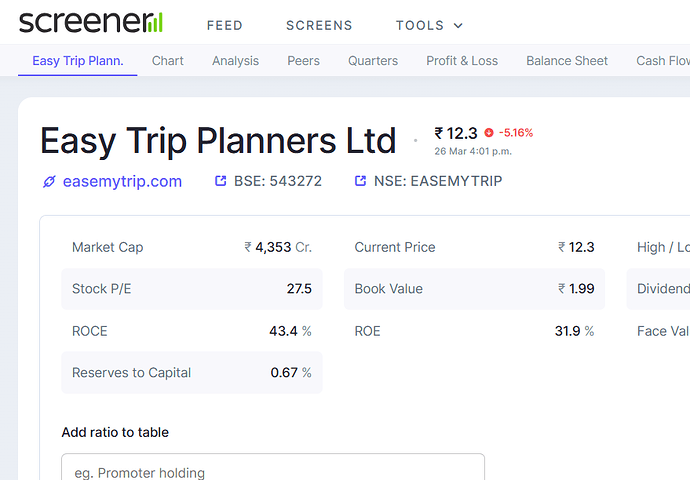This screenshot has height=480, width=690.
Task: Click the Screener logo
Action: tap(91, 22)
